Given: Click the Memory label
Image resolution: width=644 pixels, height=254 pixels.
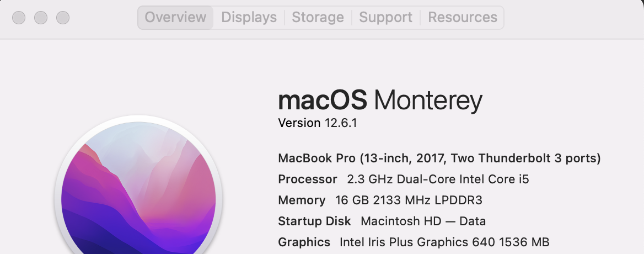Looking at the screenshot, I should click(302, 200).
